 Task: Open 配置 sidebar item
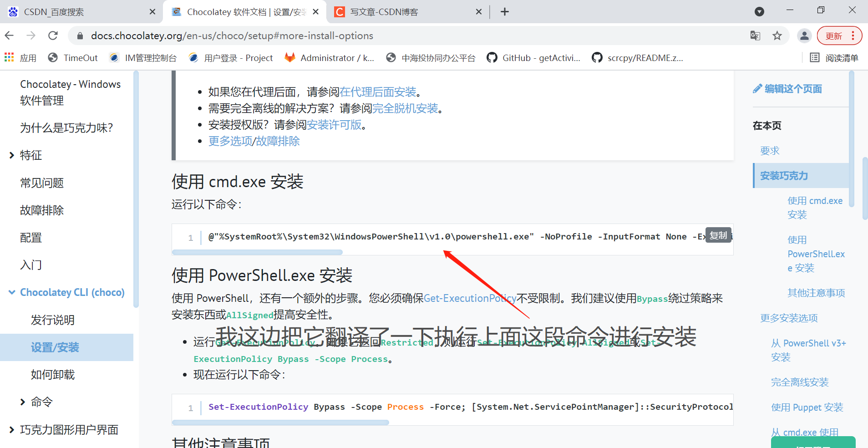coord(31,238)
